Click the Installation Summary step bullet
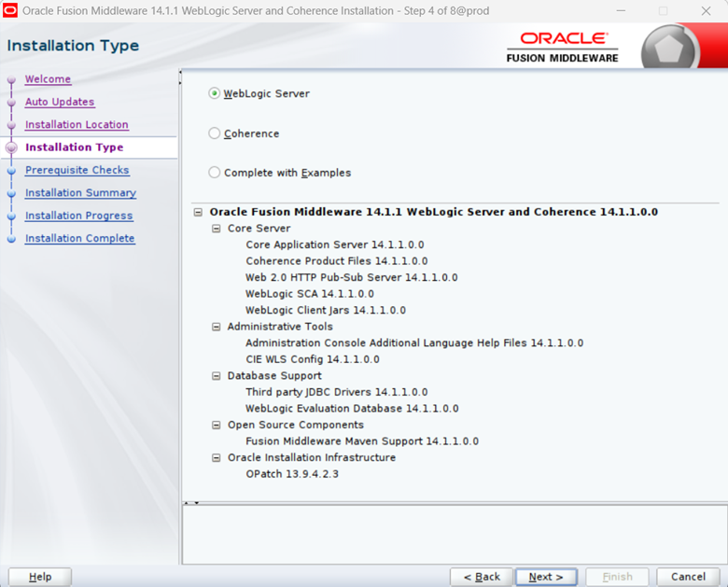Image resolution: width=728 pixels, height=587 pixels. (11, 194)
